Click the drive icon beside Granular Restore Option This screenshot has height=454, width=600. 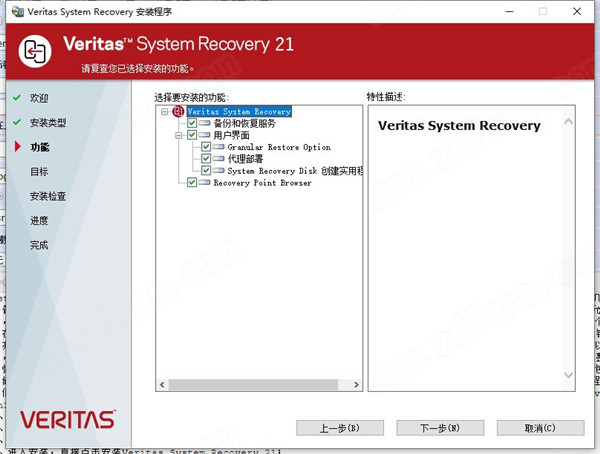pos(218,147)
